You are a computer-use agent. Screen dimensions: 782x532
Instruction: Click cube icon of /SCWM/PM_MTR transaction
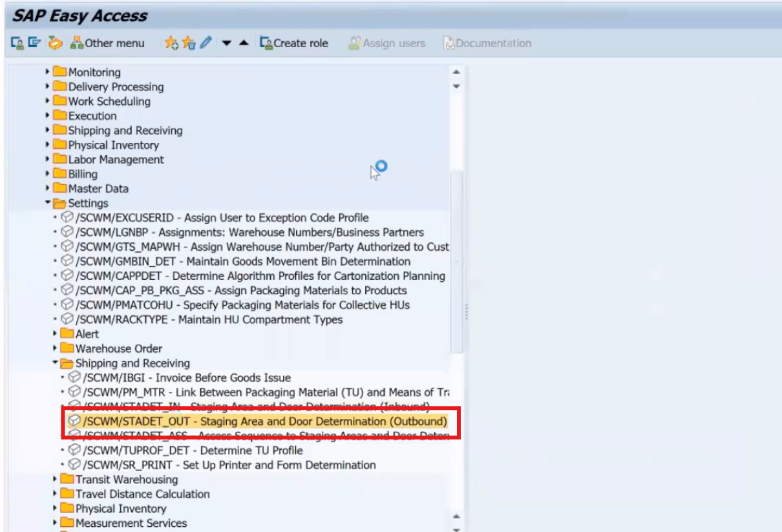[74, 392]
